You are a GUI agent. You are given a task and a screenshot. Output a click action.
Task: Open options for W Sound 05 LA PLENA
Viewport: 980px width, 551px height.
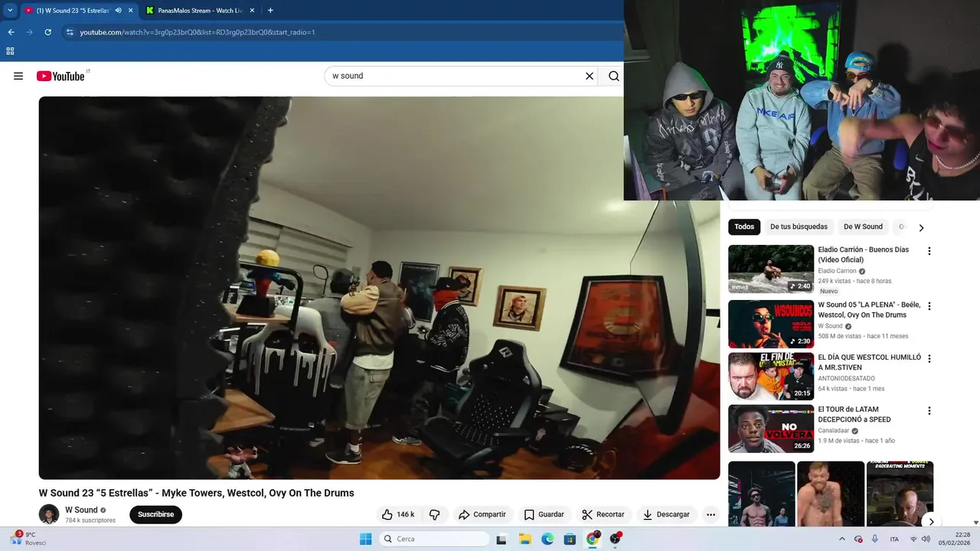(x=929, y=306)
